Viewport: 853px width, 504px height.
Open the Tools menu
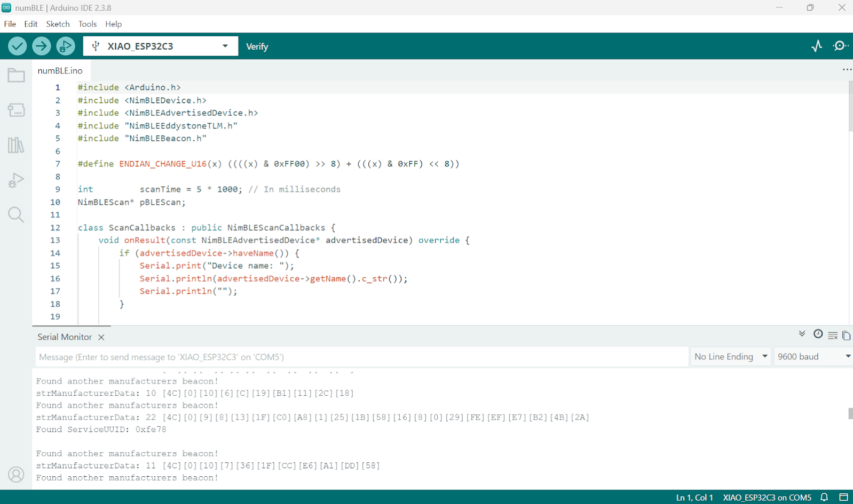[x=88, y=24]
